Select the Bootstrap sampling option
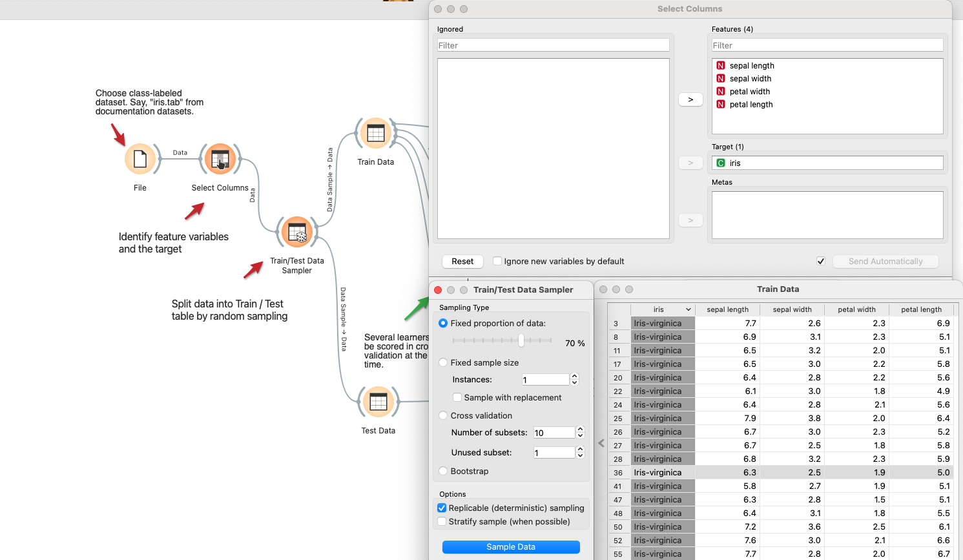Image resolution: width=963 pixels, height=560 pixels. tap(443, 471)
